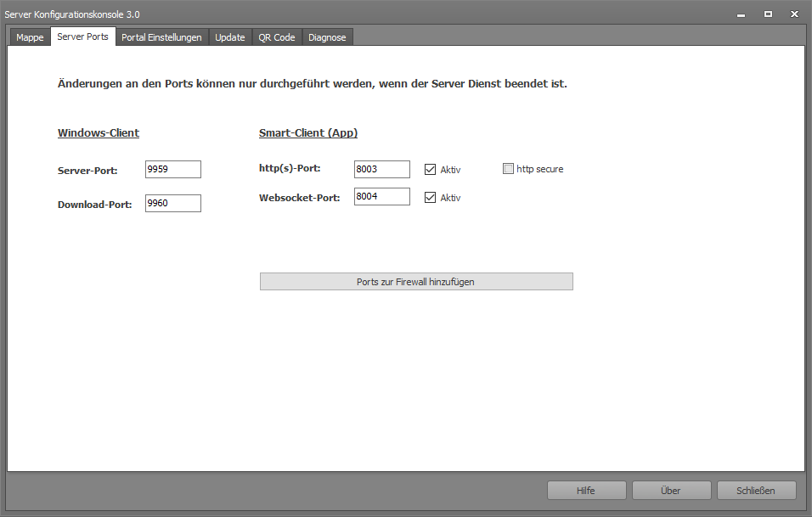Focus the Download-Port input field
The height and width of the screenshot is (517, 812).
tap(173, 204)
